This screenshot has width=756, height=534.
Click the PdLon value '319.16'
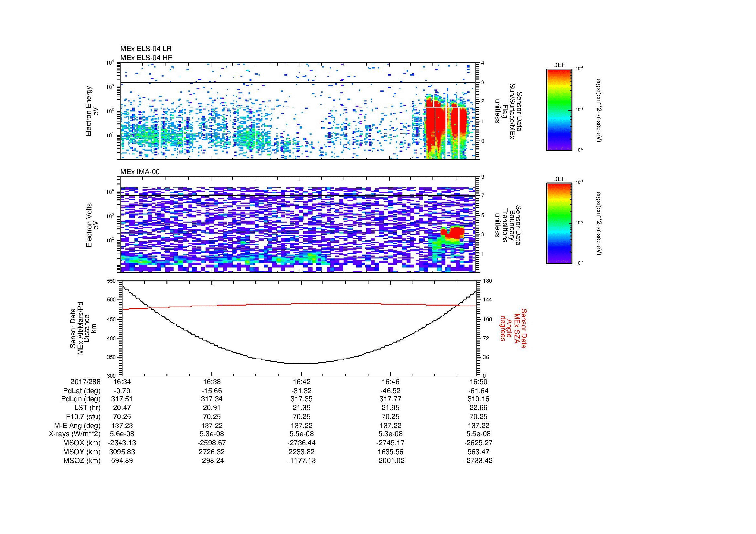point(478,399)
